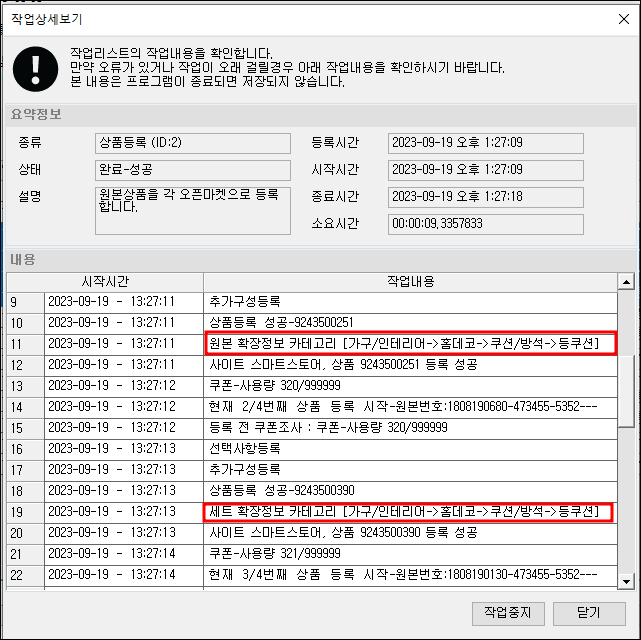641x640 pixels.
Task: Click the 소요시간 field 00:00:09.3357833
Action: point(486,224)
